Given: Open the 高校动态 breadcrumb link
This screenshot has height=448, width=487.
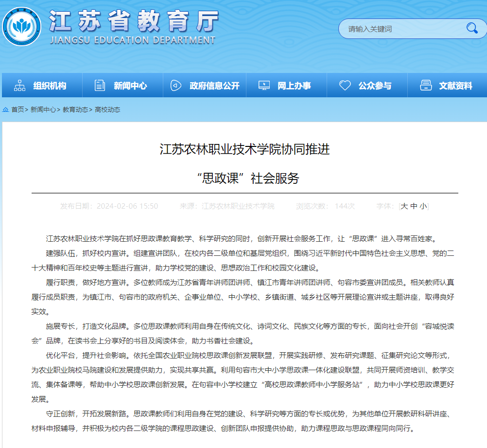Looking at the screenshot, I should 108,109.
